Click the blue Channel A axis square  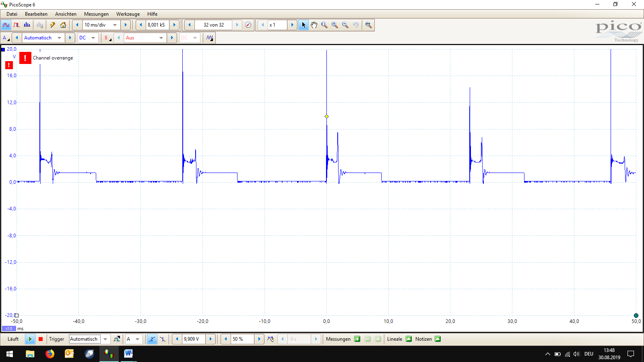[x=3, y=49]
